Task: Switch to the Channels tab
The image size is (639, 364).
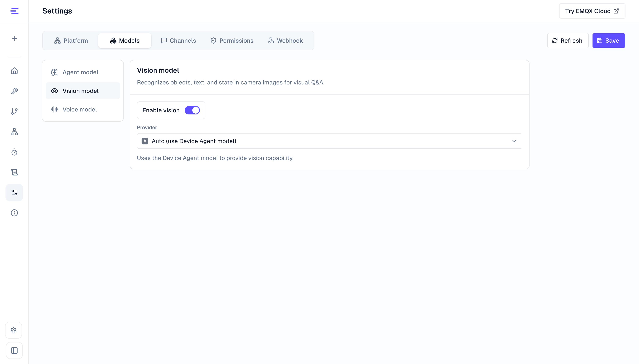Action: pyautogui.click(x=178, y=41)
